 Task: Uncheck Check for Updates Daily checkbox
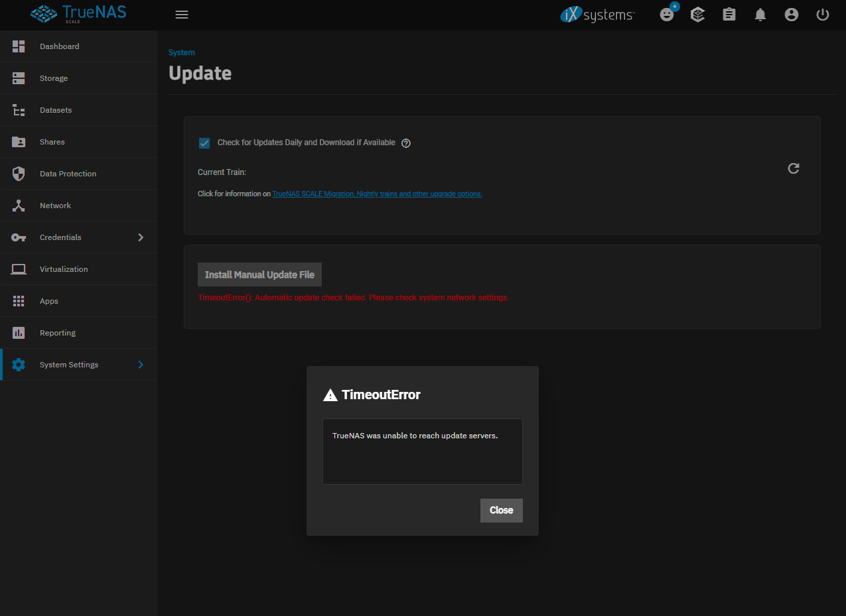[204, 143]
